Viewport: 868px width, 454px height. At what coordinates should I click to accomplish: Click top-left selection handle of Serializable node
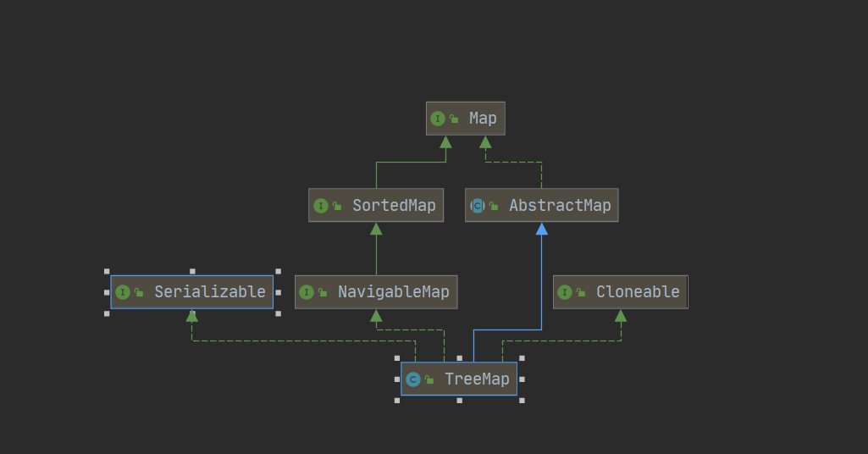(x=107, y=271)
